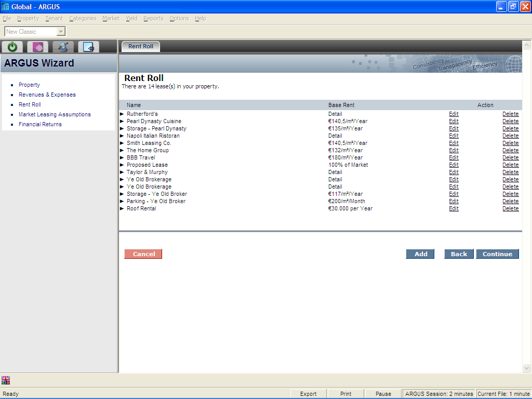Open Financial Returns wizard link
The image size is (532, 399).
point(40,124)
